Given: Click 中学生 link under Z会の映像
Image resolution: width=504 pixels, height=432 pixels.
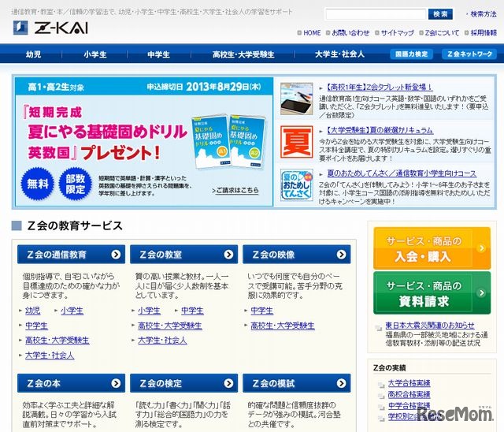Looking at the screenshot, I should click(262, 311).
